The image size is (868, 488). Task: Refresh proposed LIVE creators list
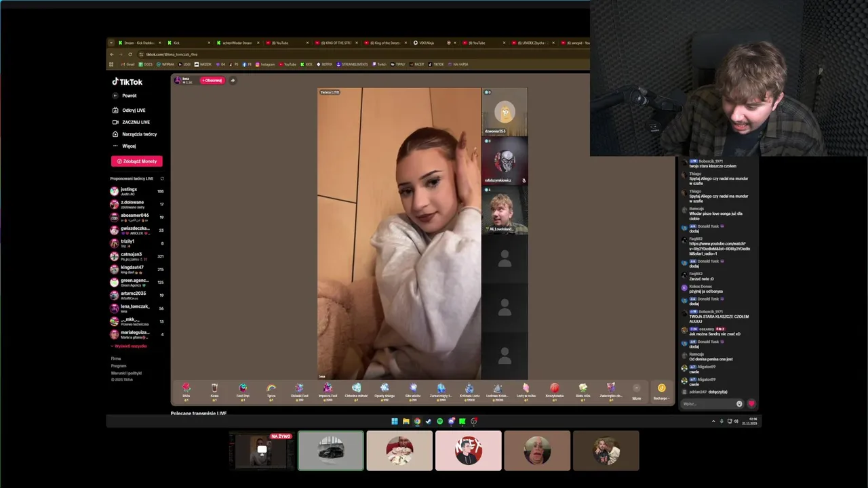[x=162, y=178]
